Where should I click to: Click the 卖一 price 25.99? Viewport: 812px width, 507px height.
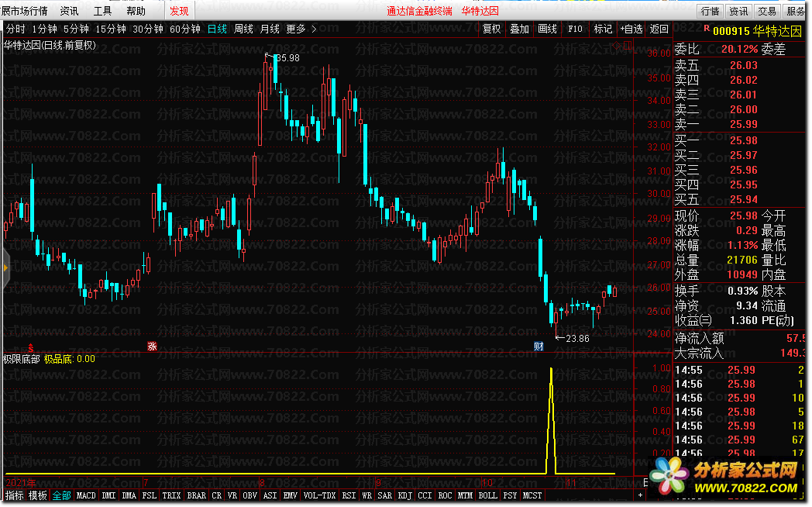pos(744,124)
